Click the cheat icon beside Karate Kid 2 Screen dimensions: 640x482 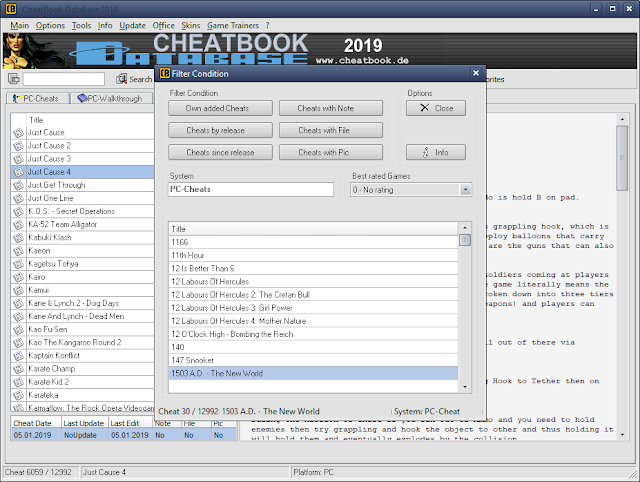[18, 382]
